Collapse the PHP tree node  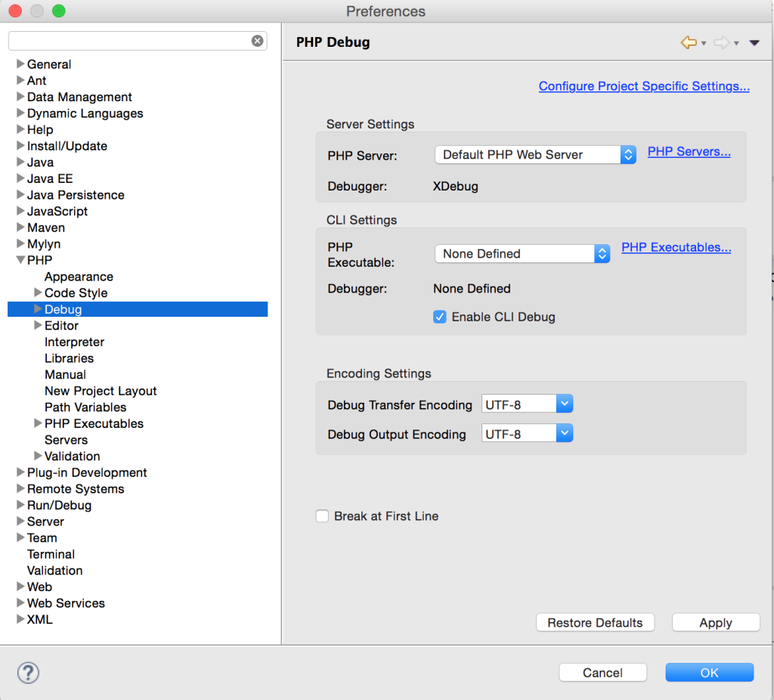tap(20, 260)
